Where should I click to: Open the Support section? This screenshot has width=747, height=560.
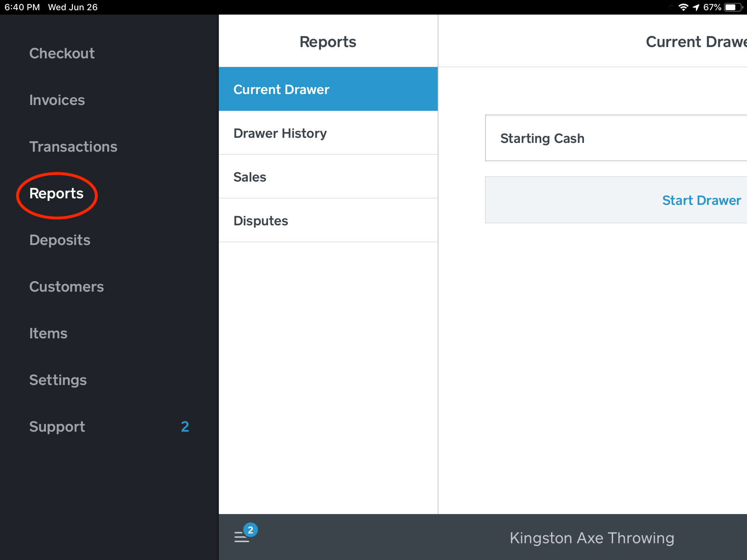tap(57, 427)
